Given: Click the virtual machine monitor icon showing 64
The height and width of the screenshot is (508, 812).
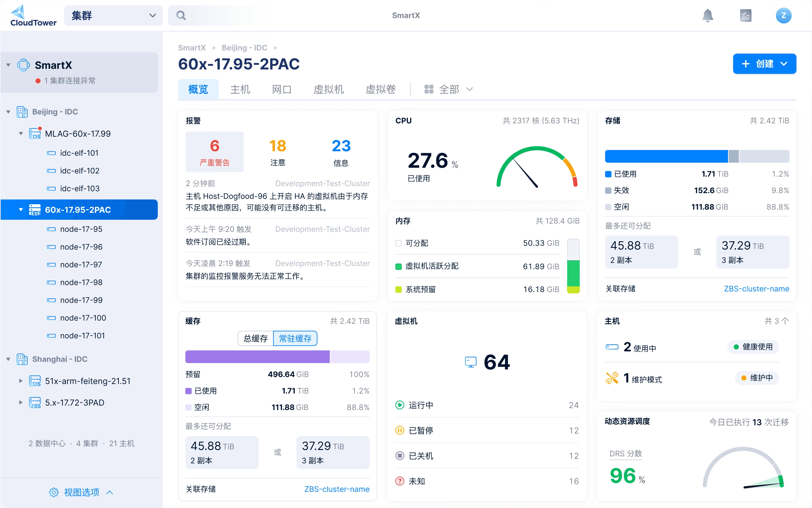Looking at the screenshot, I should point(470,362).
